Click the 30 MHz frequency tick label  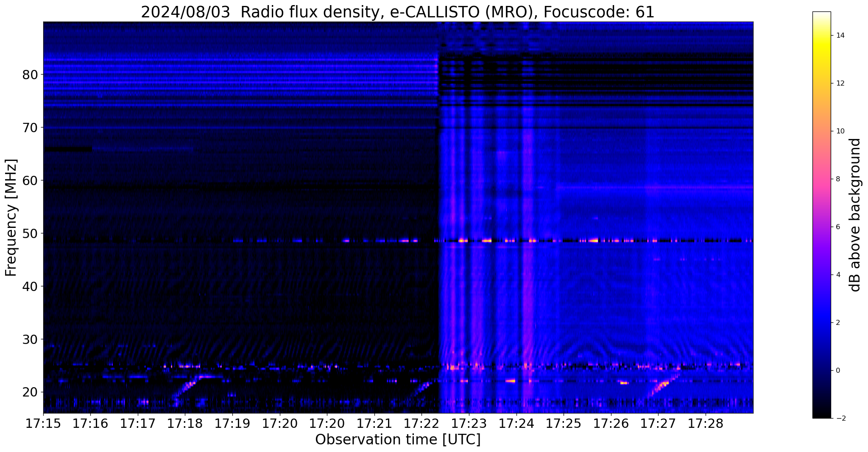tap(30, 339)
